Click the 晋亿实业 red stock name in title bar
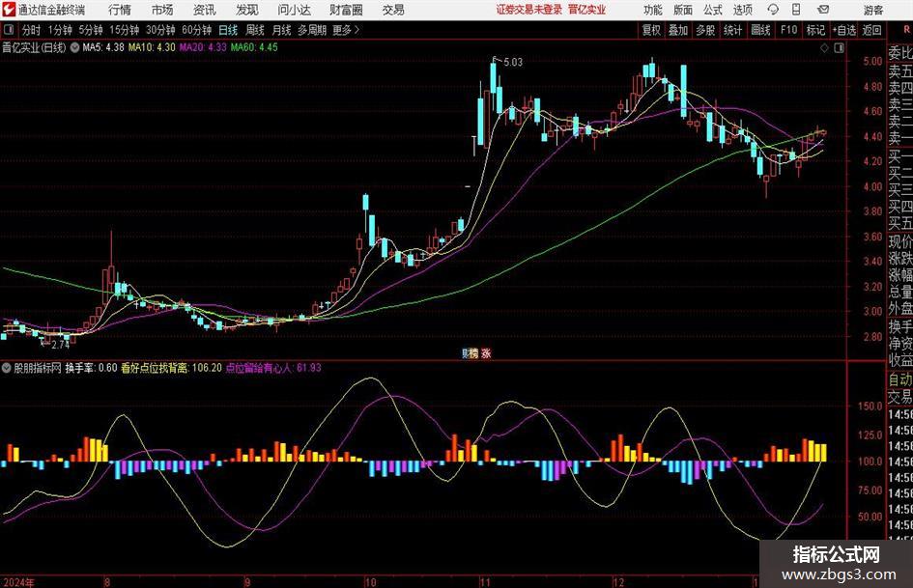 [587, 10]
